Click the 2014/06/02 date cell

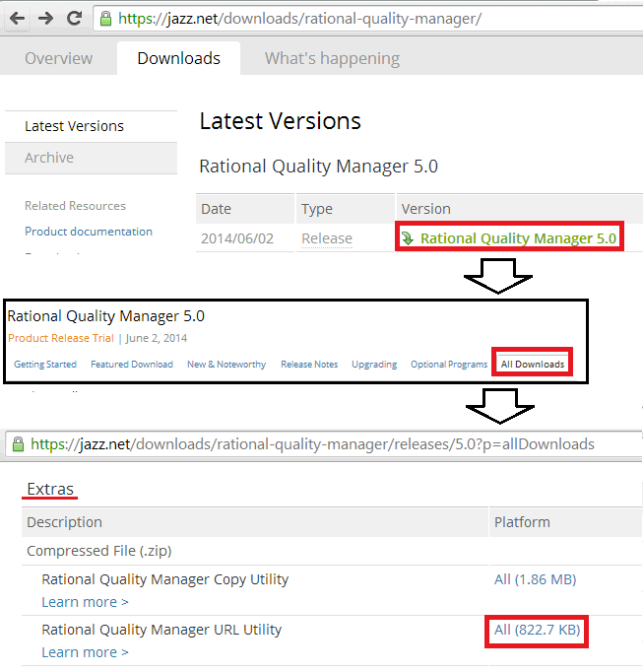[237, 238]
